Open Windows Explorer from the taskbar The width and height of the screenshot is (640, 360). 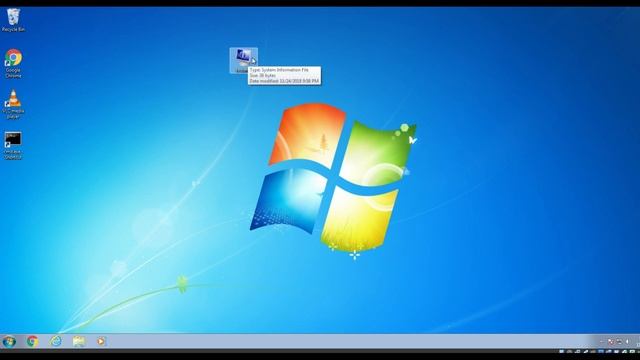79,341
